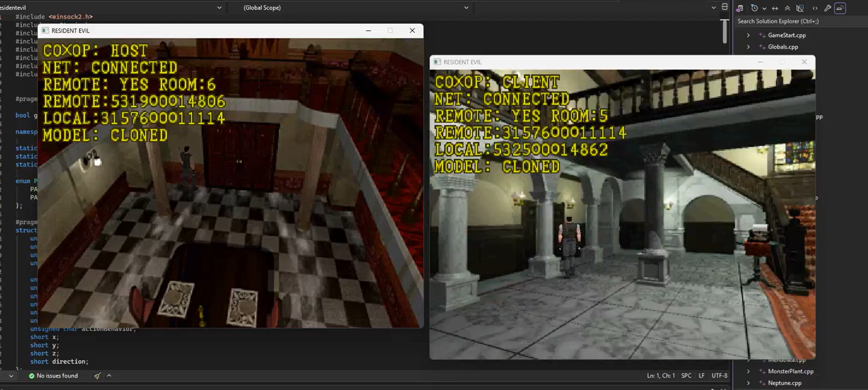The width and height of the screenshot is (868, 390).
Task: Open the project scope dropdown in navigation bar
Action: (x=219, y=7)
